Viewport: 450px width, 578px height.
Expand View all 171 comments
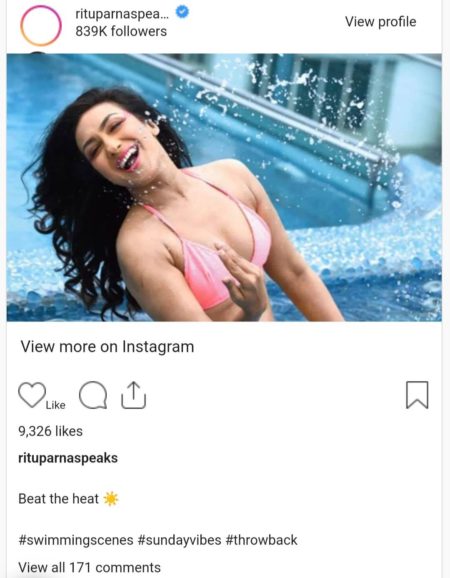[x=90, y=567]
